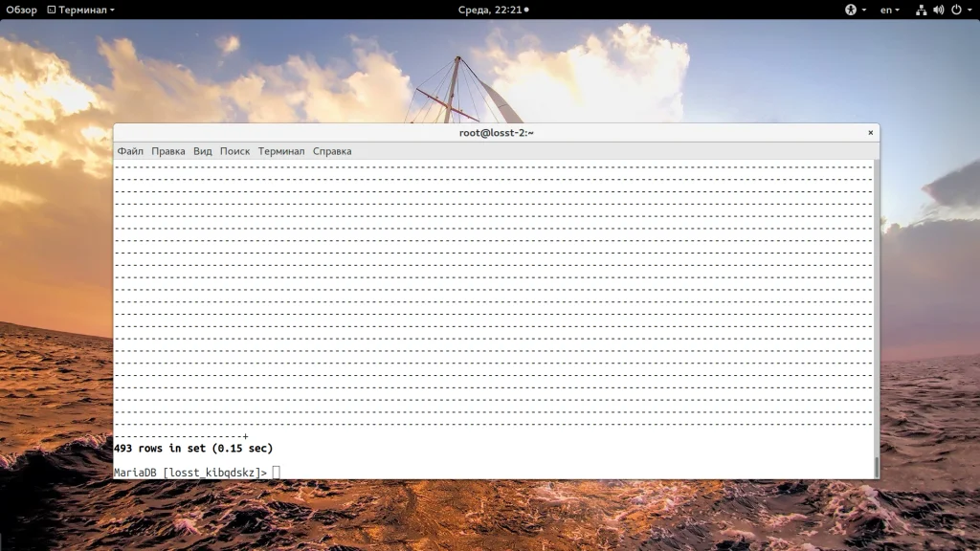The width and height of the screenshot is (980, 551).
Task: Click the power icon in top bar
Action: coord(956,10)
